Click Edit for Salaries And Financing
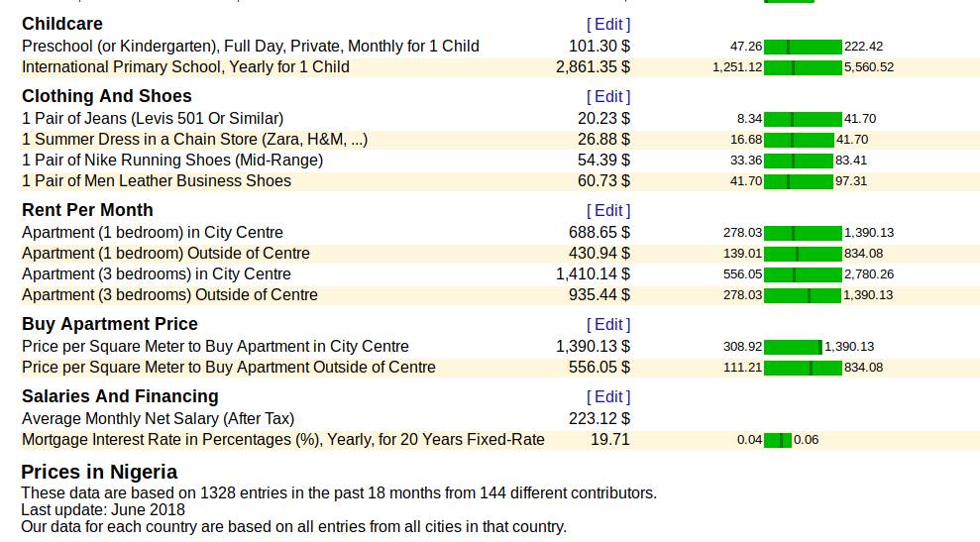Viewport: 980px width, 542px height. [608, 396]
